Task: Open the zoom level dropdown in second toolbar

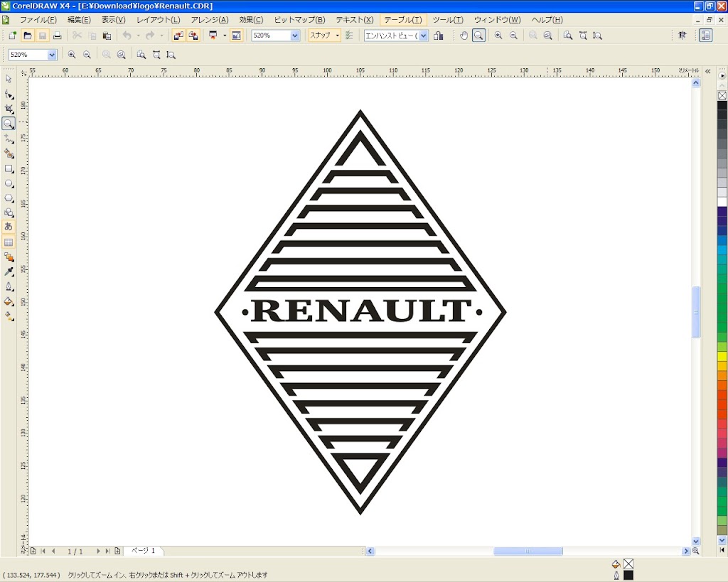Action: point(51,55)
